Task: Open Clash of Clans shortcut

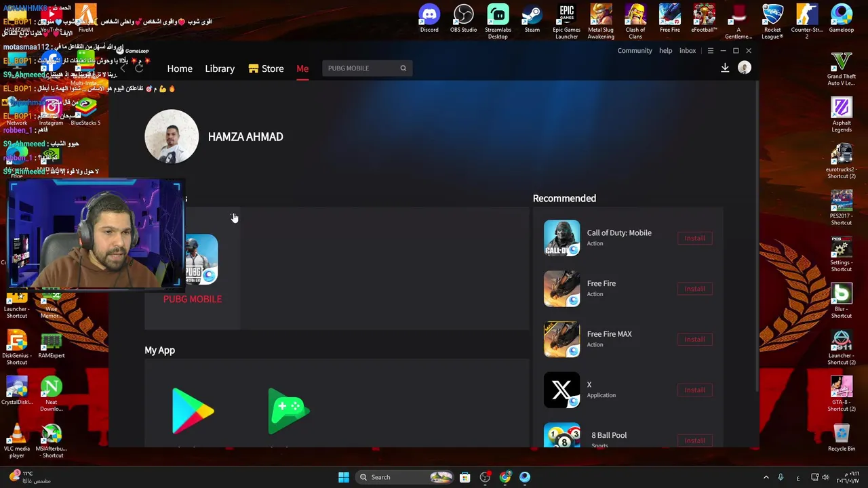Action: pyautogui.click(x=635, y=22)
